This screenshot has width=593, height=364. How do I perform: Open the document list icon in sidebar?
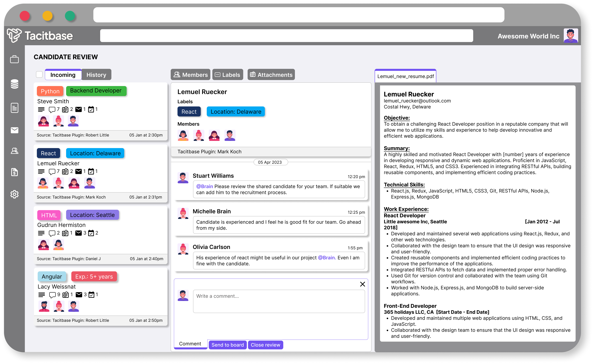coord(14,108)
